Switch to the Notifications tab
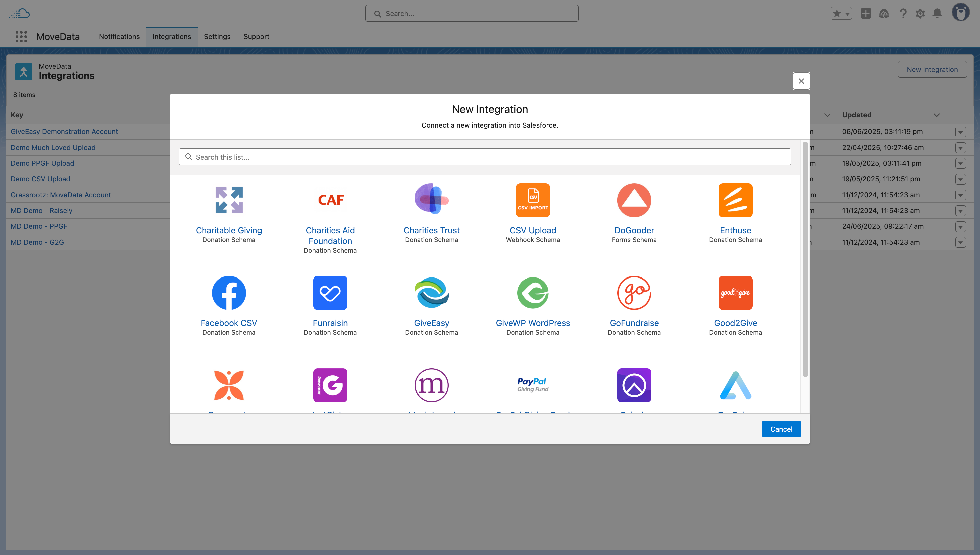Viewport: 980px width, 555px height. tap(119, 37)
